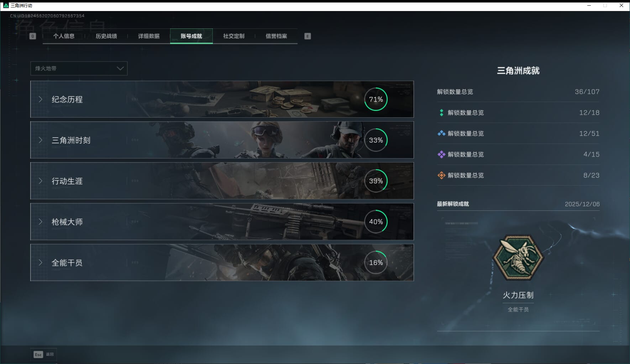The height and width of the screenshot is (364, 630).
Task: Click the orange diamond rarity icon
Action: [x=441, y=175]
